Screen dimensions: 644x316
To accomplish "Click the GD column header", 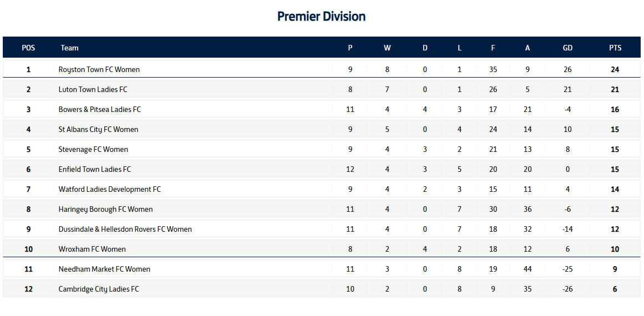I will click(x=567, y=48).
